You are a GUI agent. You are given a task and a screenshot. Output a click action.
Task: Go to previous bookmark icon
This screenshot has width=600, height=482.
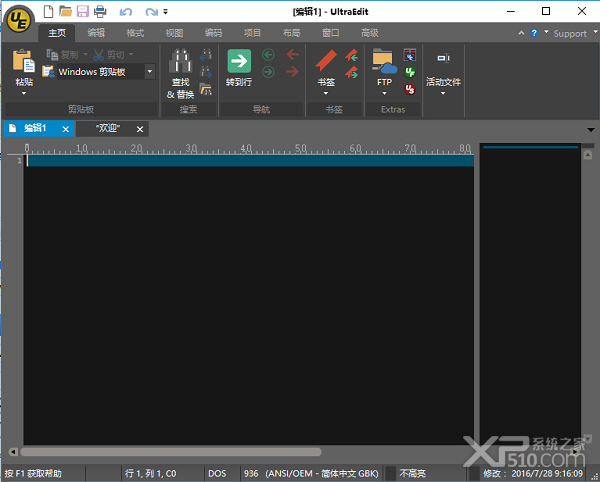(351, 55)
